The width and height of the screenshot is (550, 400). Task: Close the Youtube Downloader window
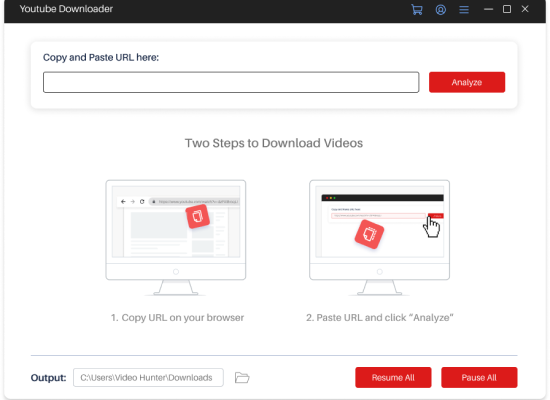pyautogui.click(x=525, y=9)
